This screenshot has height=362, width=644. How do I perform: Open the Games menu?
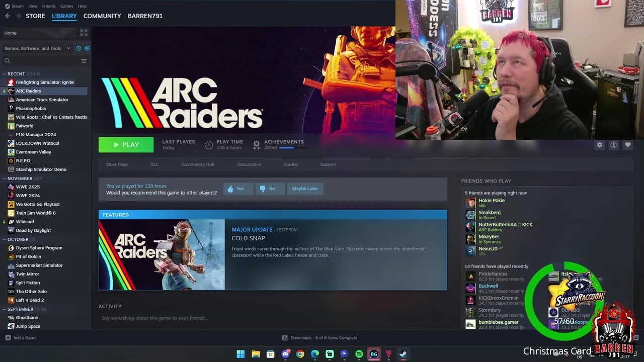(66, 6)
